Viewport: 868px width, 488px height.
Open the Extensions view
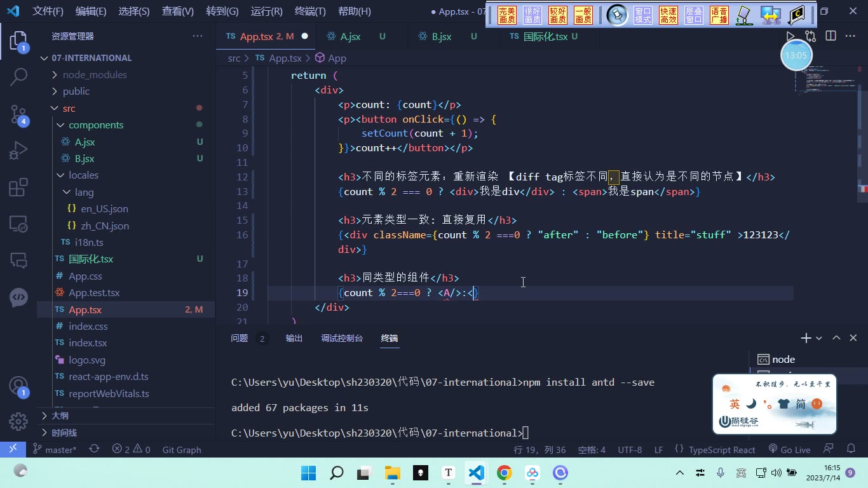18,187
